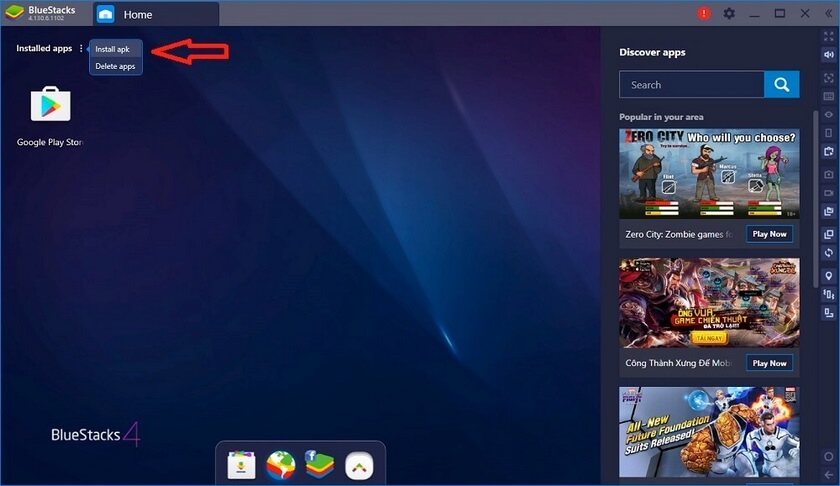The image size is (840, 486).
Task: Open the Zero City game banner
Action: [709, 173]
